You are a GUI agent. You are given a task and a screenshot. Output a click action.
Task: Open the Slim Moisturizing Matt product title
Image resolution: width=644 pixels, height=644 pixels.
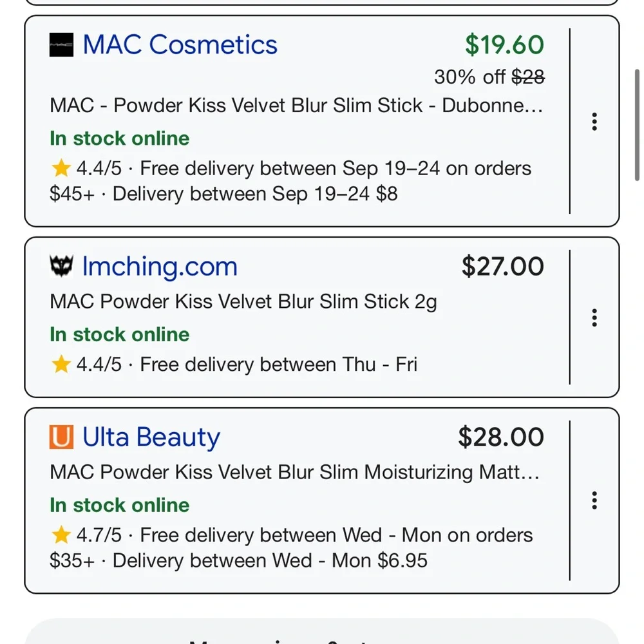pyautogui.click(x=295, y=472)
